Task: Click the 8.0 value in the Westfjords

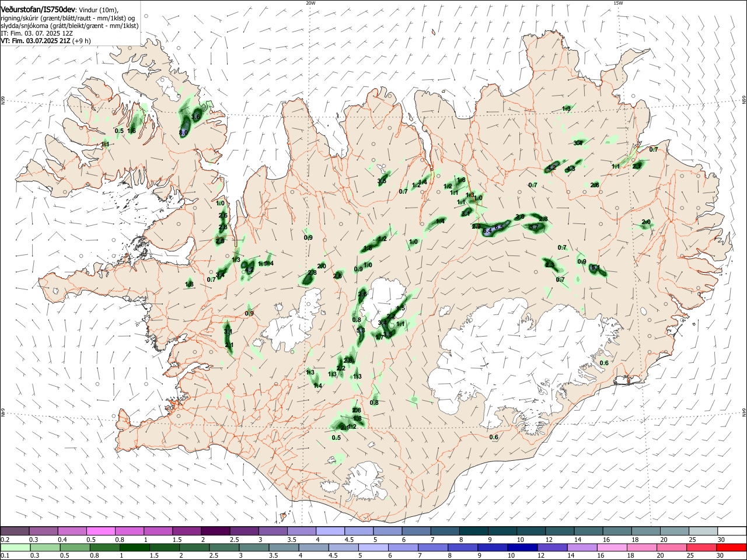Action: tap(183, 133)
